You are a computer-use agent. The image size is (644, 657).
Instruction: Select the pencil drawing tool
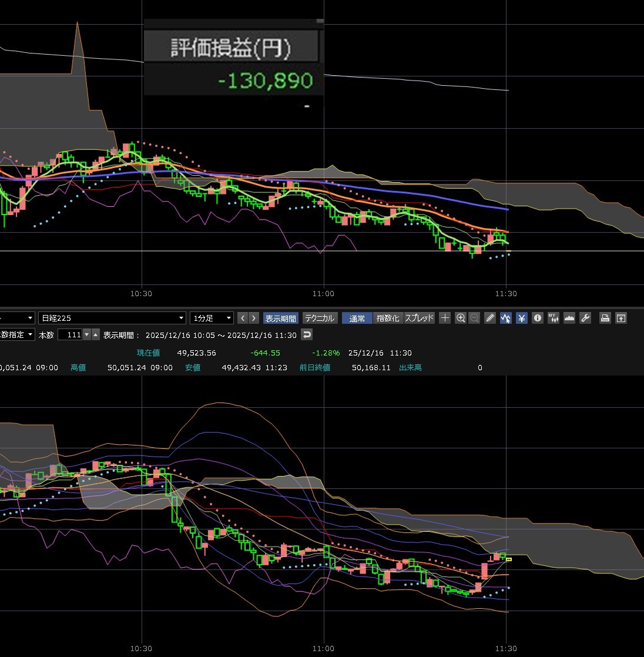(x=491, y=318)
